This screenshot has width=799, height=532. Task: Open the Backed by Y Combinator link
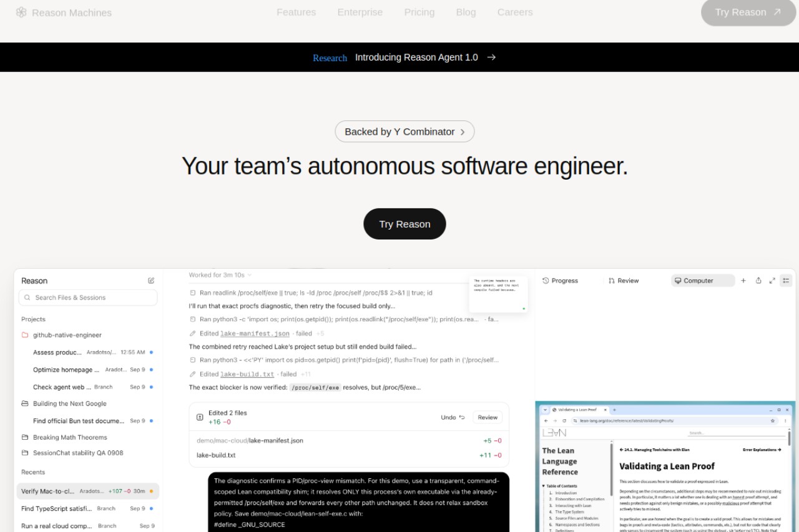[404, 132]
